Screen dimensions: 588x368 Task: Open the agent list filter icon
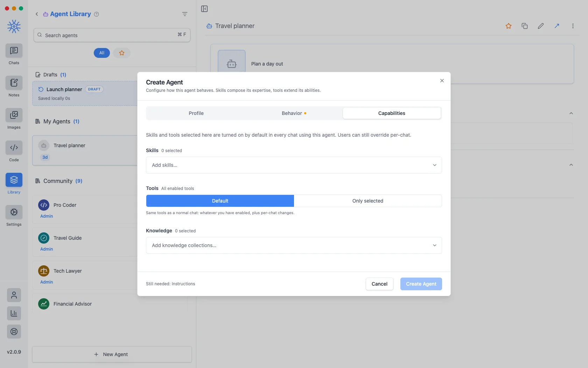(185, 14)
